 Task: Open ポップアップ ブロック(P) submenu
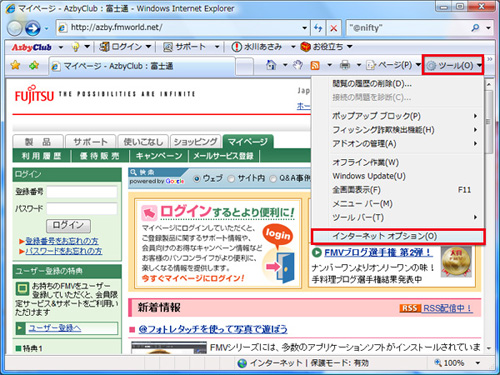tap(397, 116)
